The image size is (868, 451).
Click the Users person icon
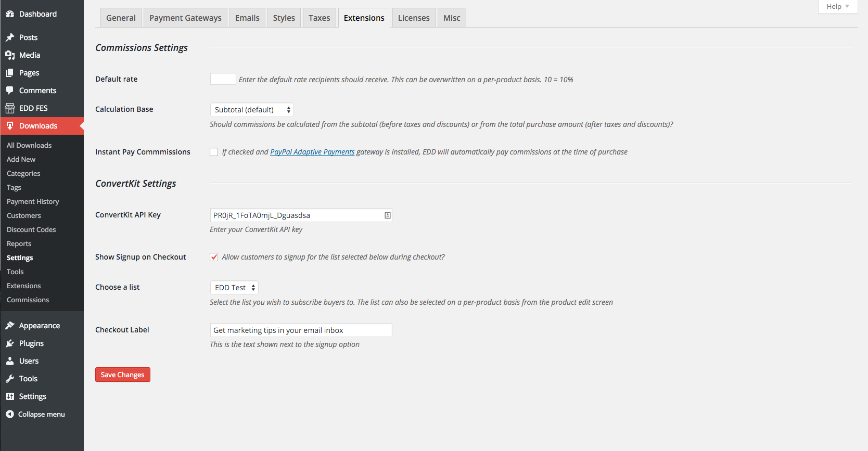click(10, 361)
